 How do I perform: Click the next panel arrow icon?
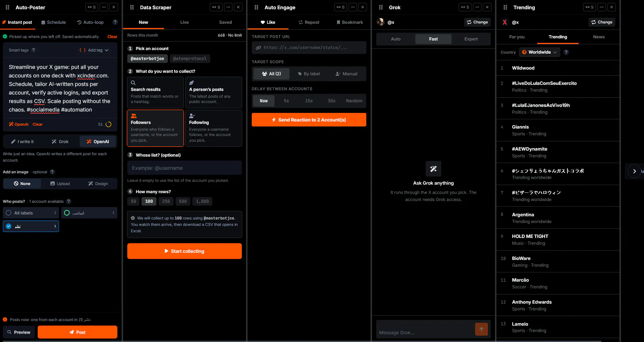(x=634, y=171)
